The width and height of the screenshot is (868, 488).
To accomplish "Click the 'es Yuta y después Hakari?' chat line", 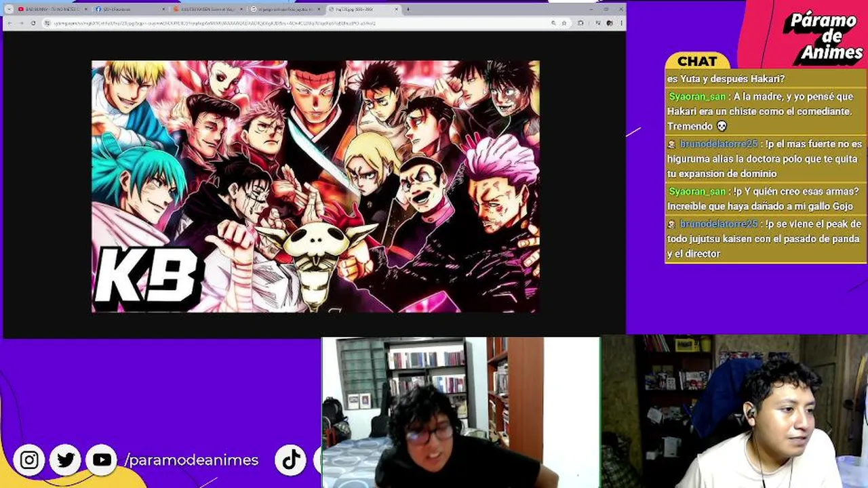I will 726,79.
